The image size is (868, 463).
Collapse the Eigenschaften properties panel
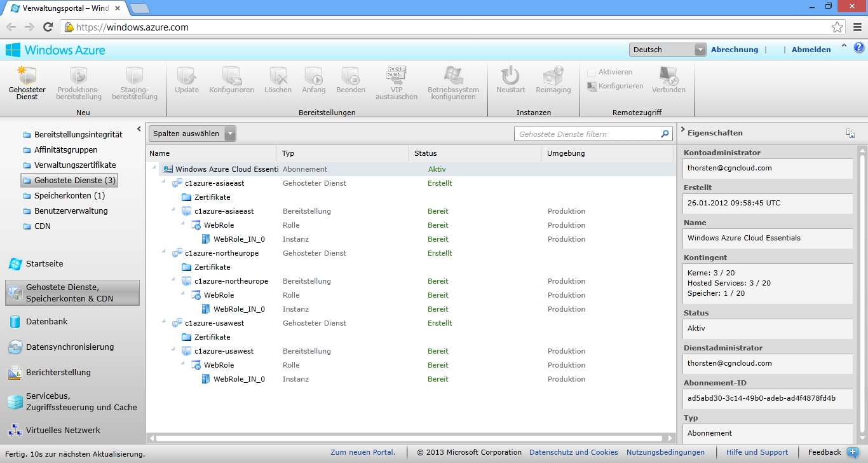(682, 130)
